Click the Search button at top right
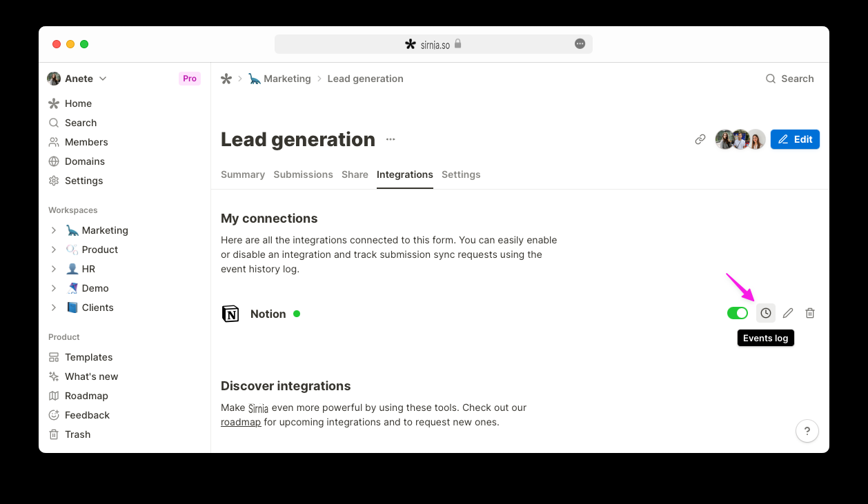 (790, 79)
